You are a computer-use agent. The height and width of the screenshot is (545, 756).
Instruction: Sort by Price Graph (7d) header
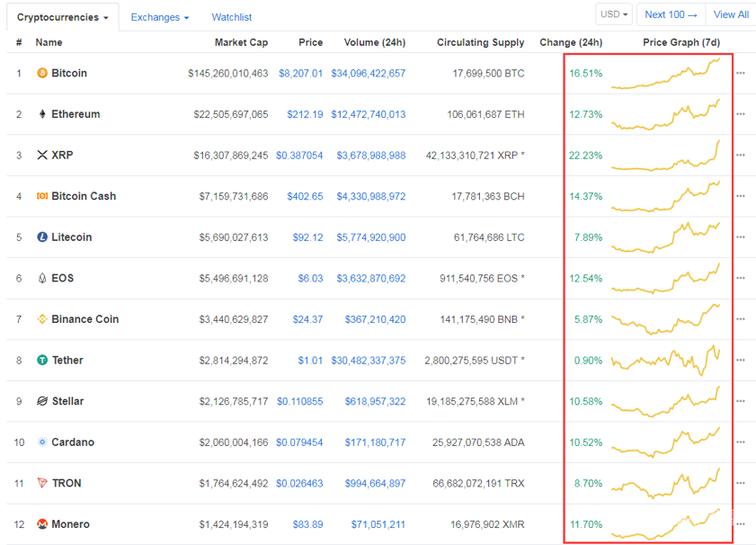[681, 42]
